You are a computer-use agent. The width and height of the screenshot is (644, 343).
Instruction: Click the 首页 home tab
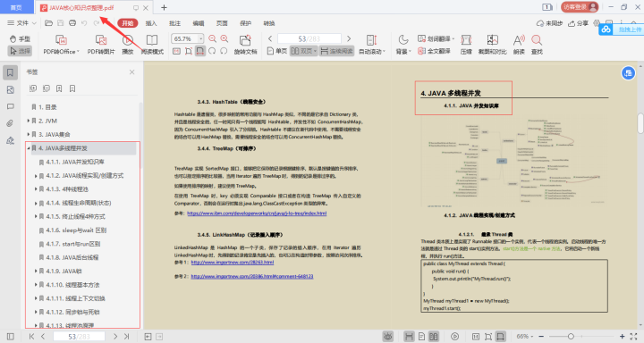[x=16, y=7]
